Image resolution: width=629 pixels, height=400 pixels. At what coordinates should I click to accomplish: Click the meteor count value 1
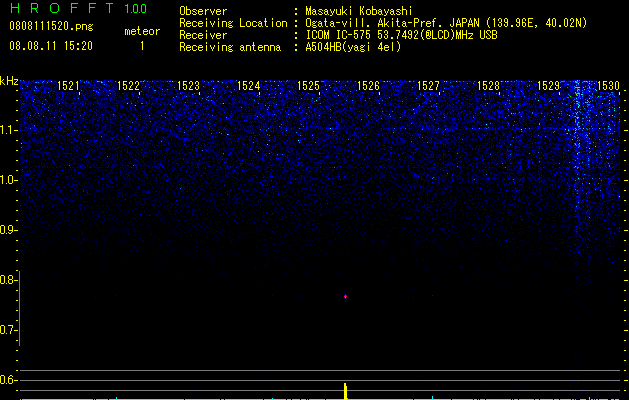click(x=142, y=46)
